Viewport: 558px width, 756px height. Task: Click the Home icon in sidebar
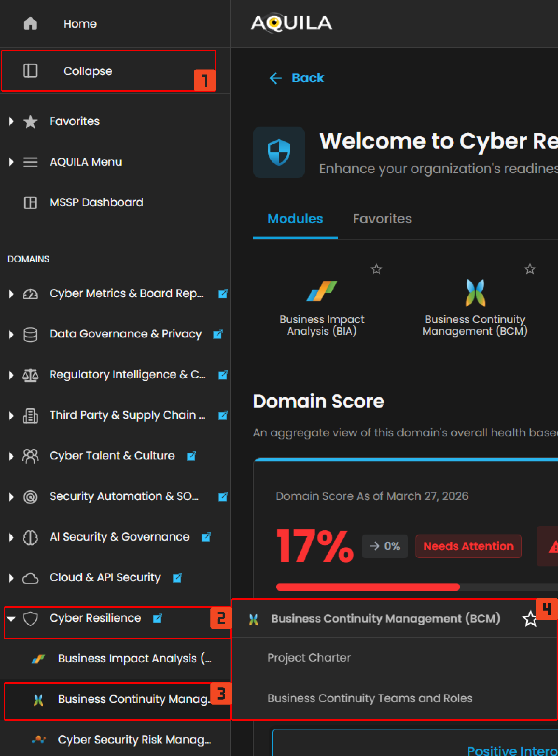(x=30, y=24)
